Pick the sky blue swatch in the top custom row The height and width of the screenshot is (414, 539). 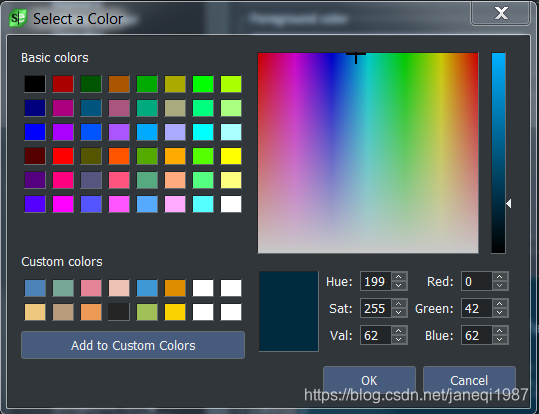pyautogui.click(x=147, y=288)
